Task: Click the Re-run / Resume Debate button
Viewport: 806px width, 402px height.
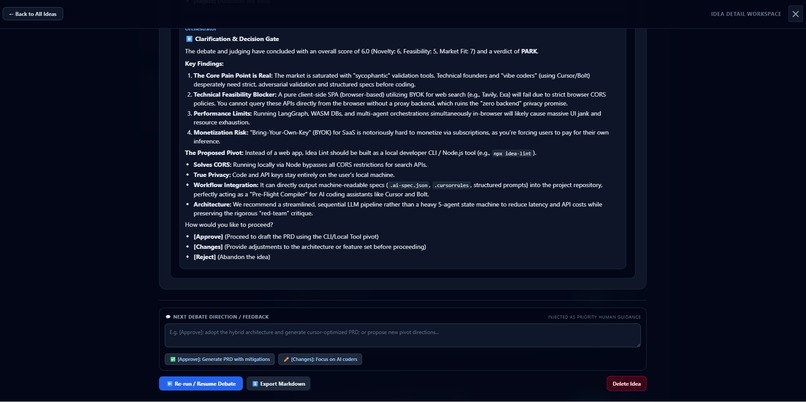Action: (200, 383)
